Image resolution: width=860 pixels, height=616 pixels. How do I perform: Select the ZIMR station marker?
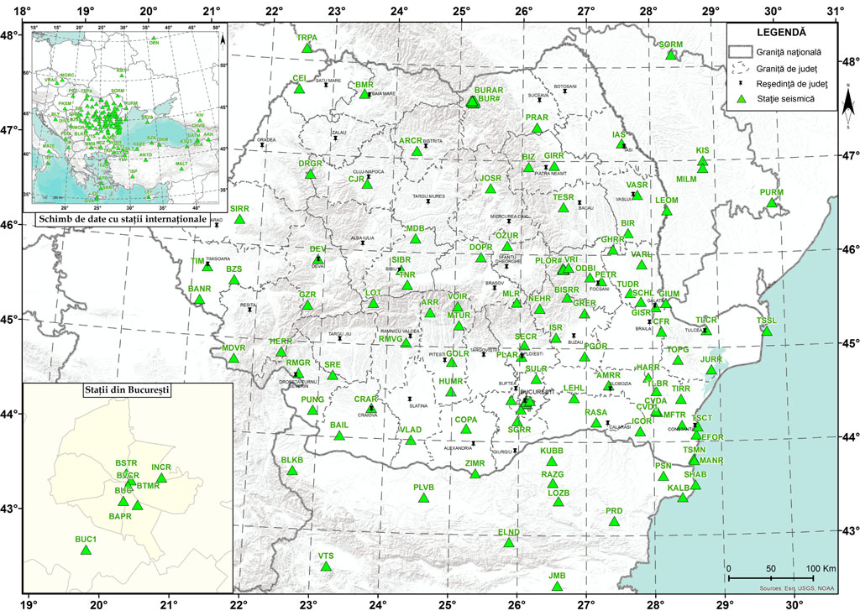click(475, 473)
